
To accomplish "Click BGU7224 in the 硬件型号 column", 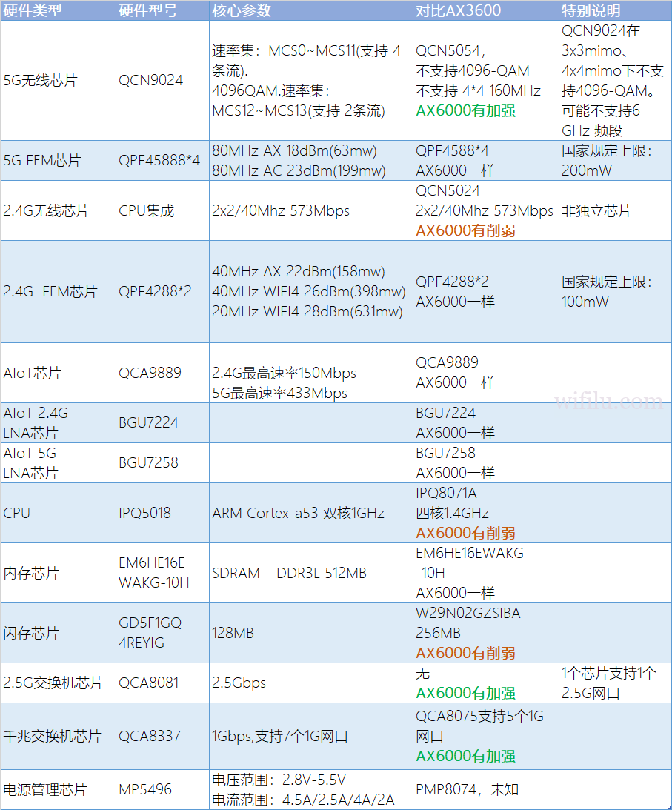I will point(162,422).
